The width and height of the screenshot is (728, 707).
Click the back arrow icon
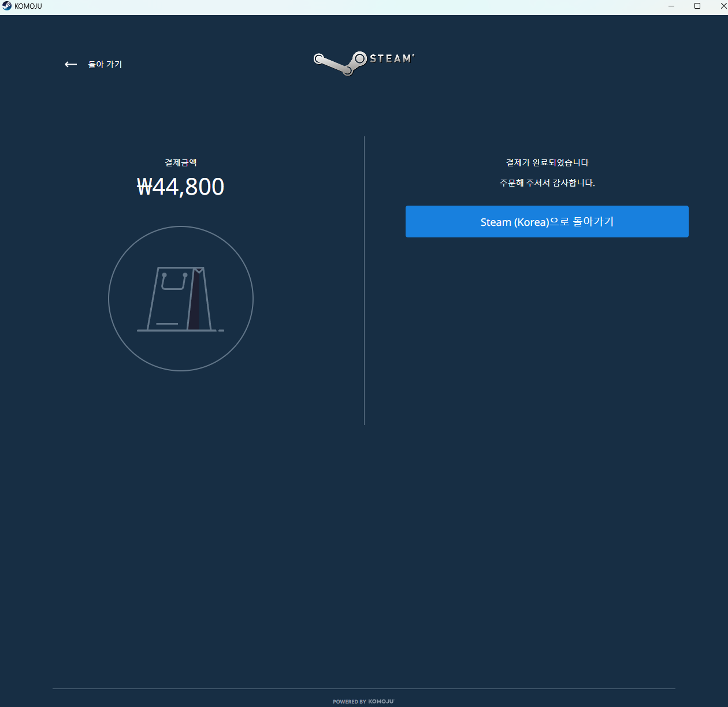coord(70,64)
